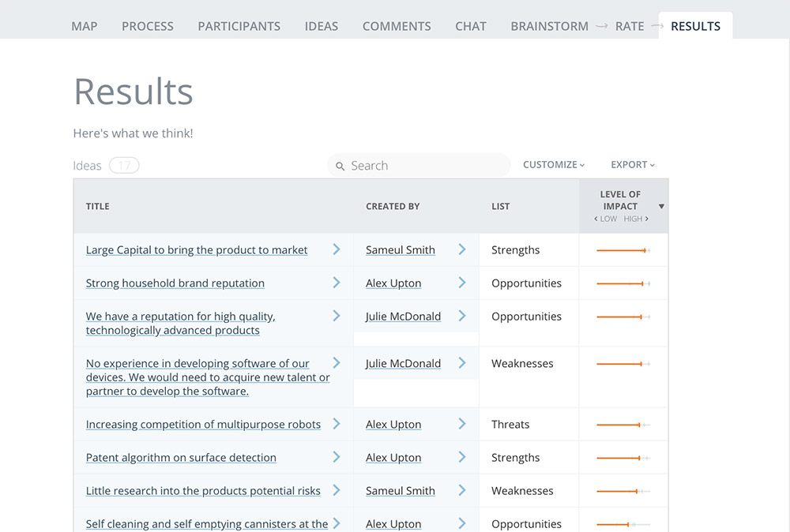The width and height of the screenshot is (790, 532).
Task: Click chevron next to Julie McDonald in Weaknesses row
Action: click(462, 363)
